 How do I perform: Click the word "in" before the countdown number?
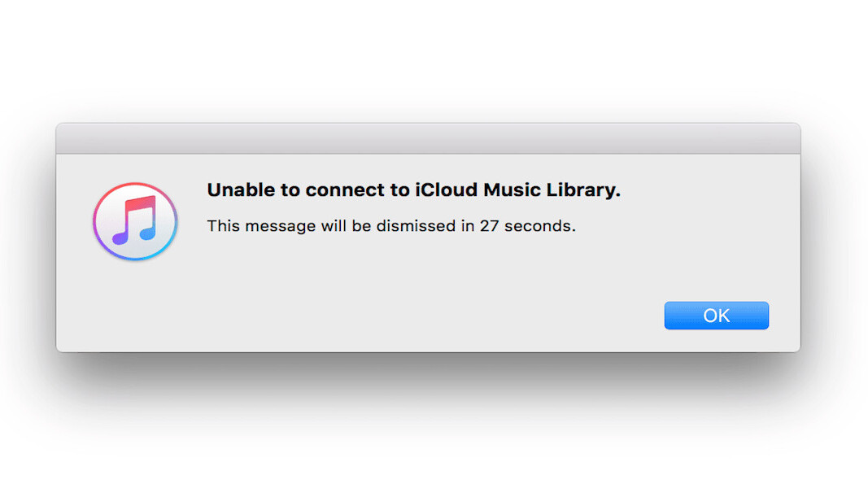[x=467, y=226]
